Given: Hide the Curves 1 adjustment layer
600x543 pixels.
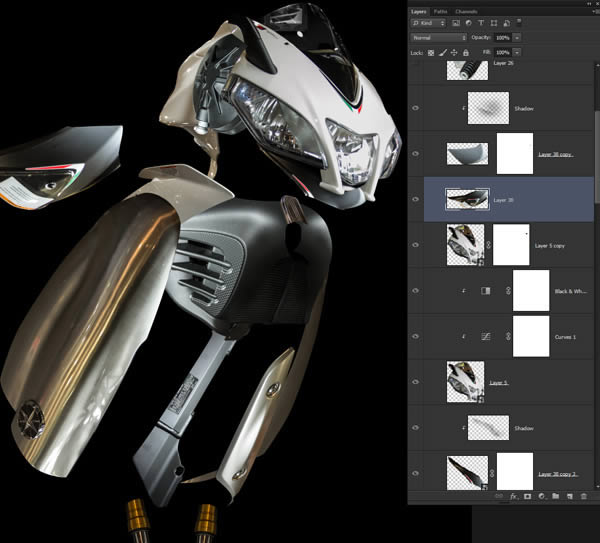Looking at the screenshot, I should [416, 337].
